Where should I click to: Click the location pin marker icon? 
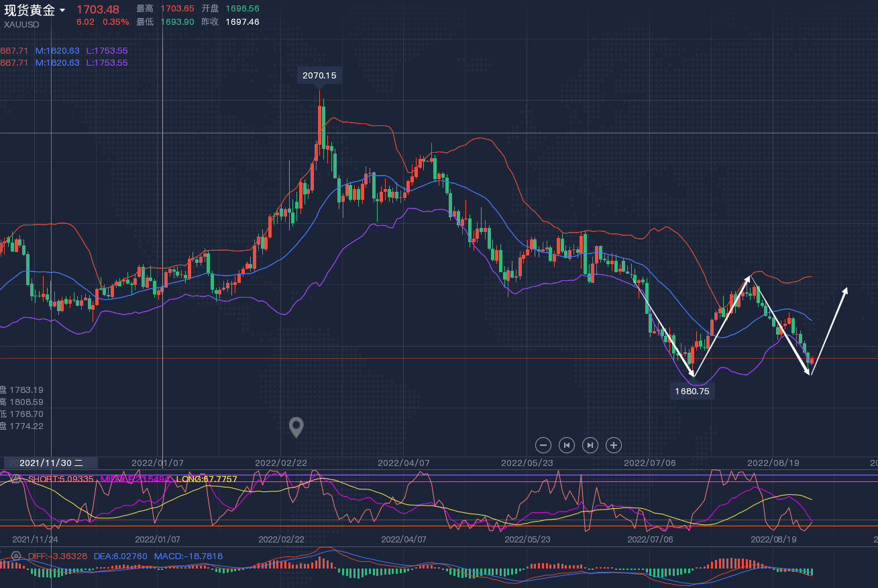point(296,427)
